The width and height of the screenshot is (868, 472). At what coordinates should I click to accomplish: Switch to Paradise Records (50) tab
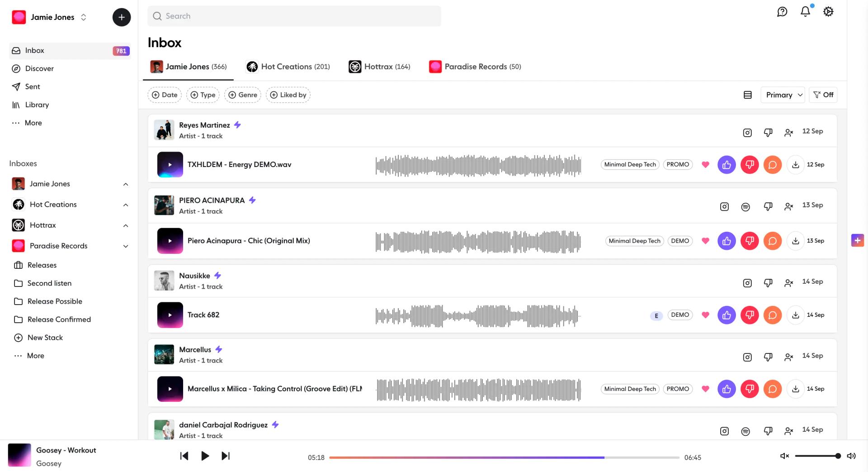coord(475,67)
